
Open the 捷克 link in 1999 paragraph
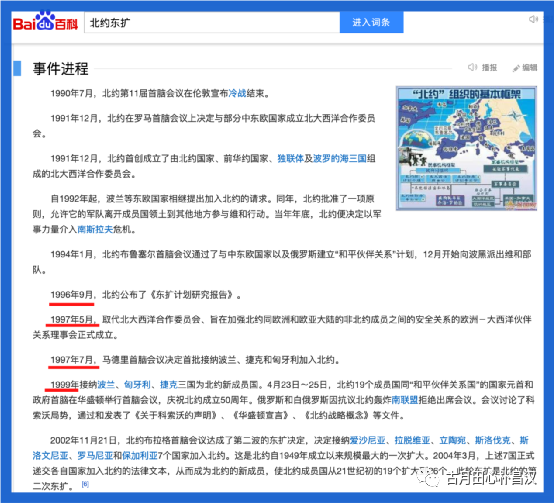click(x=169, y=384)
